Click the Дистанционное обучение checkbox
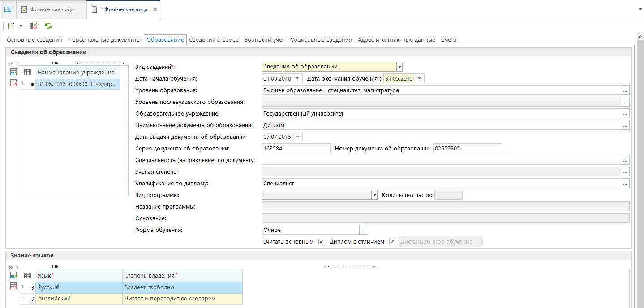 tap(480, 242)
